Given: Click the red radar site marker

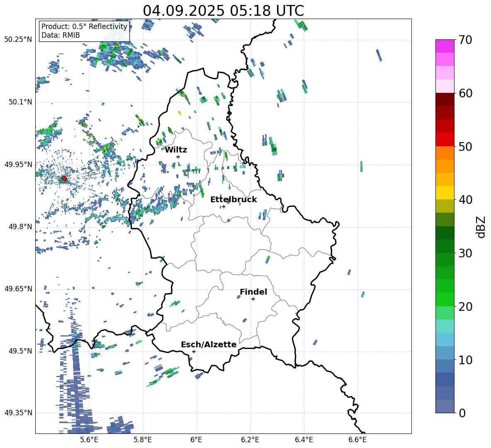Looking at the screenshot, I should click(x=64, y=179).
